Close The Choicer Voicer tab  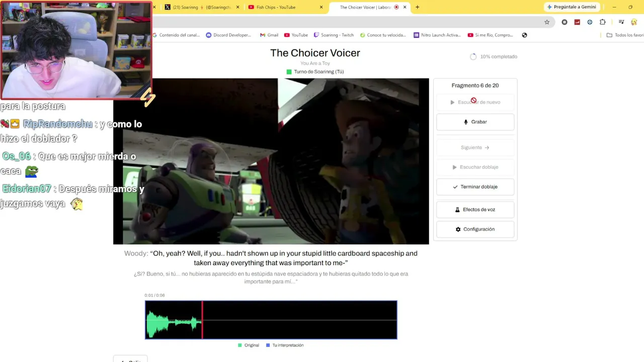[x=405, y=7]
